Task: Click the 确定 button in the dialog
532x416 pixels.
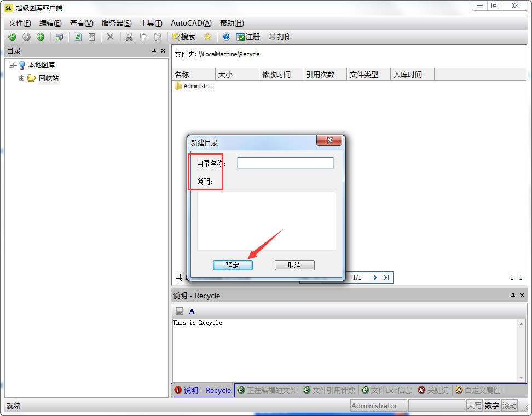Action: tap(233, 265)
